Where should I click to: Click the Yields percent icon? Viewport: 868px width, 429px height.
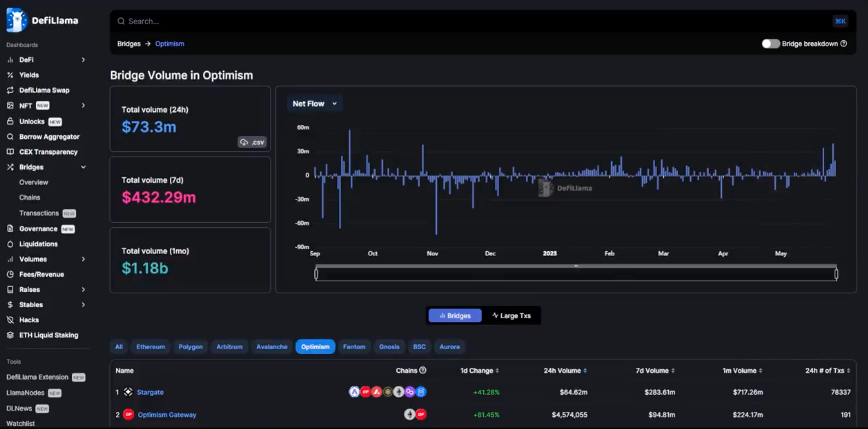tap(10, 75)
